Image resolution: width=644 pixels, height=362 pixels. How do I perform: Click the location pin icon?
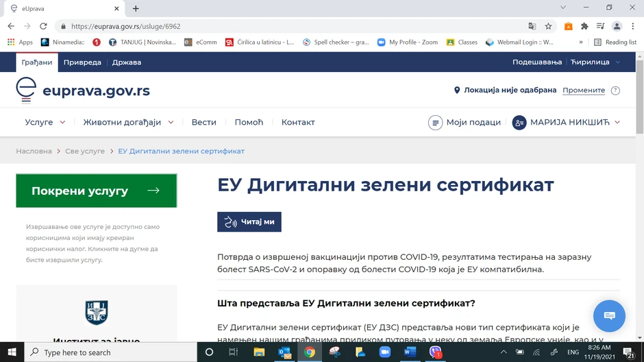[457, 90]
